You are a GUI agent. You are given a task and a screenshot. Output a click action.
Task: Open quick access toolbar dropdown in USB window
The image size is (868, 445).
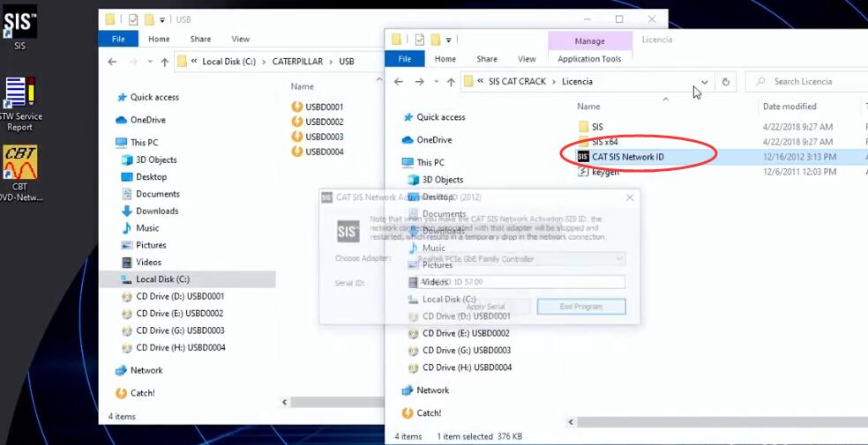162,20
